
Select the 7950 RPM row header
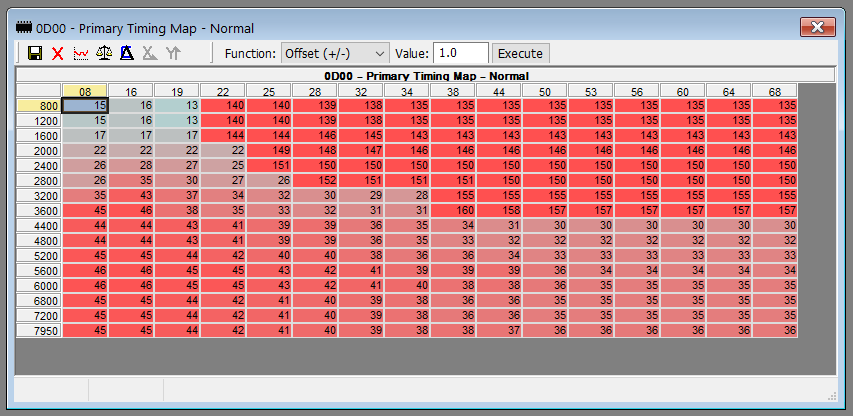[x=39, y=330]
